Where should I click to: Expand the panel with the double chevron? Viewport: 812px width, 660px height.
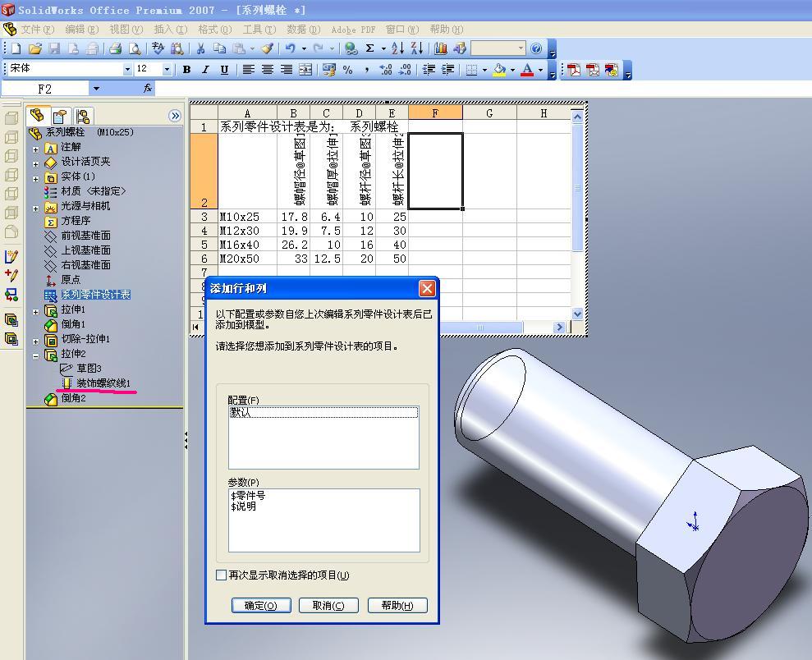[175, 116]
